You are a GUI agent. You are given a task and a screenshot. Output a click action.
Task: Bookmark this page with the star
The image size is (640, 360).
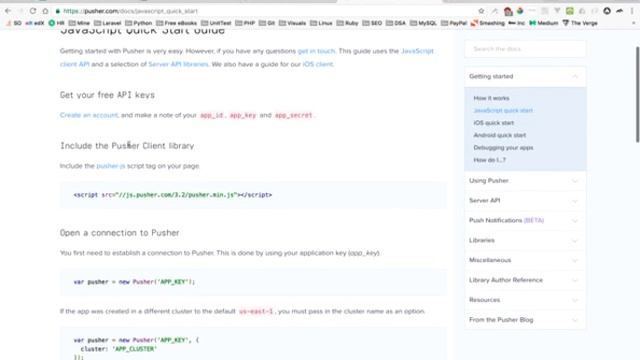click(x=481, y=11)
